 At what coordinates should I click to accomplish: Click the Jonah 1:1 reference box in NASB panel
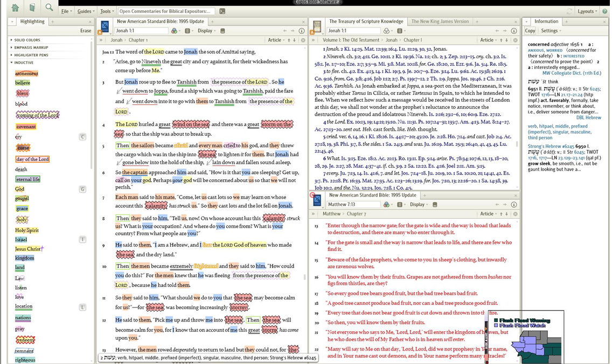(x=140, y=31)
